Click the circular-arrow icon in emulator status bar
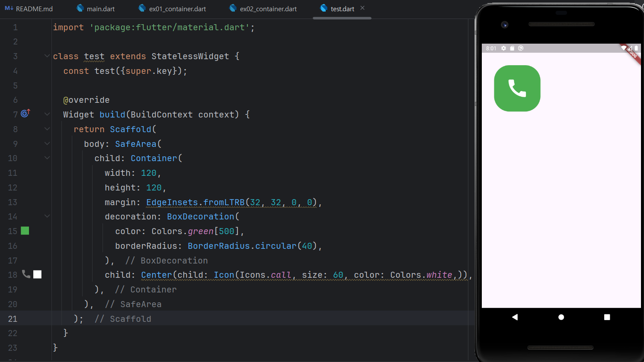Viewport: 644px width, 362px height. pos(521,48)
